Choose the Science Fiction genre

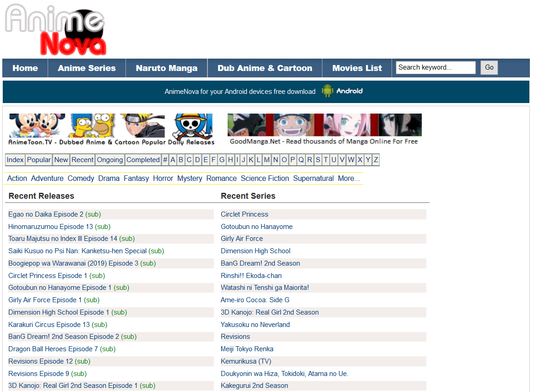tap(265, 179)
